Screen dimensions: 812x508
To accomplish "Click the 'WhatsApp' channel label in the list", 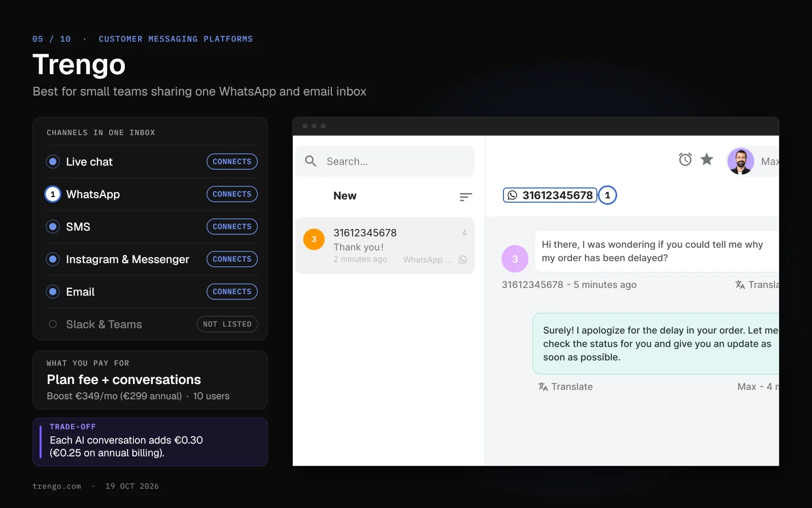I will click(x=93, y=194).
